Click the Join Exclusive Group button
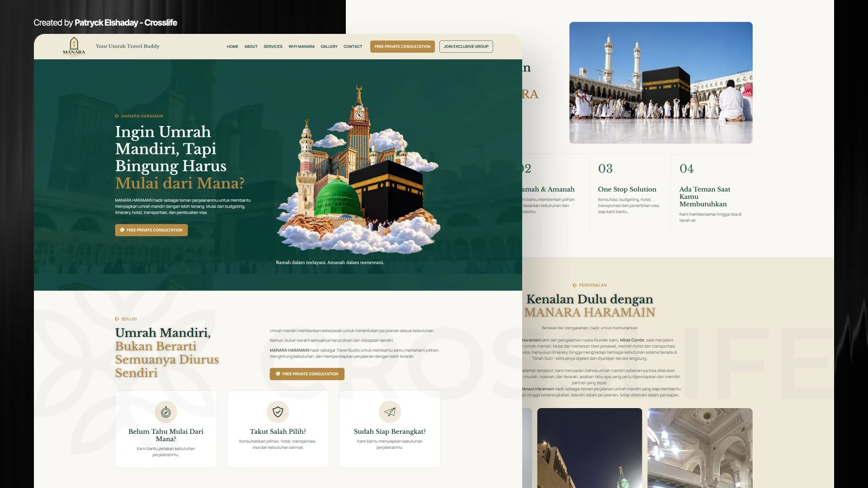 click(x=466, y=47)
